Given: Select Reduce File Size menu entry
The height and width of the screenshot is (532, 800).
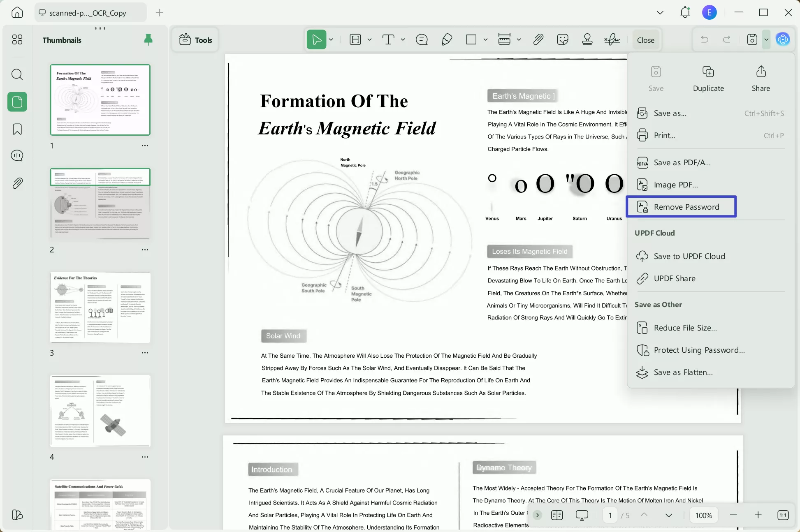Looking at the screenshot, I should pos(685,328).
